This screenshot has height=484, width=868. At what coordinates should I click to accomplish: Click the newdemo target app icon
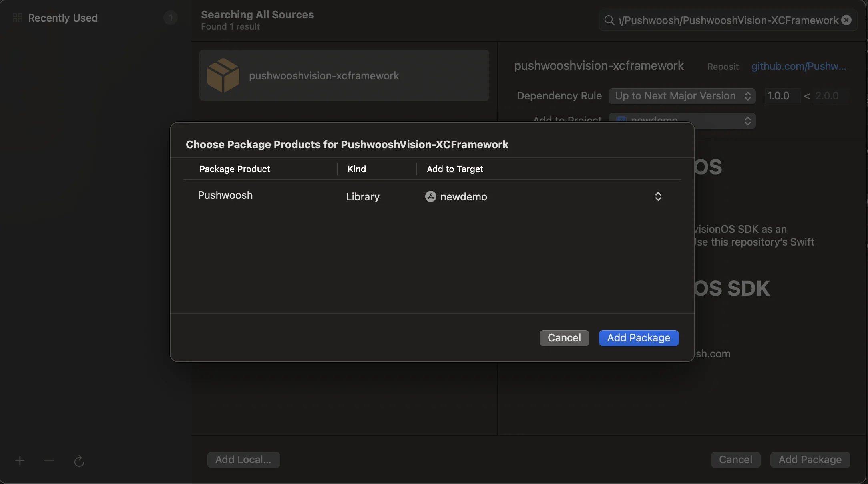(430, 196)
